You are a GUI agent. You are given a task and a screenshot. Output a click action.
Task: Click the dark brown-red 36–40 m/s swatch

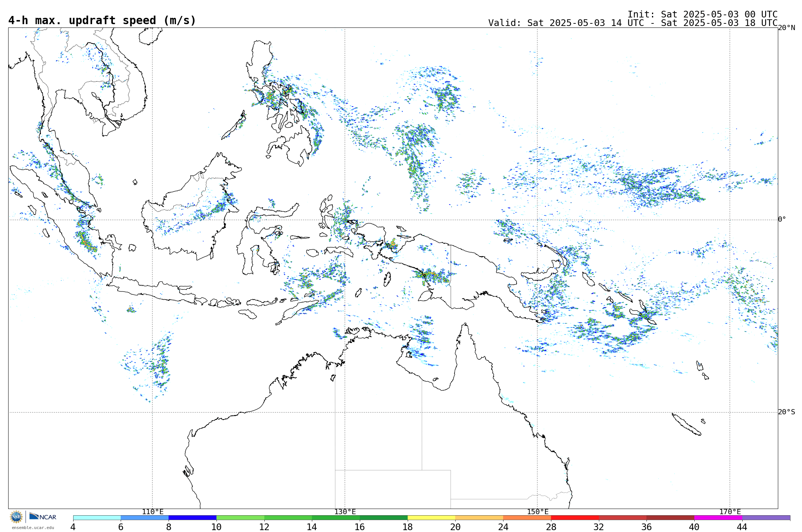671,518
